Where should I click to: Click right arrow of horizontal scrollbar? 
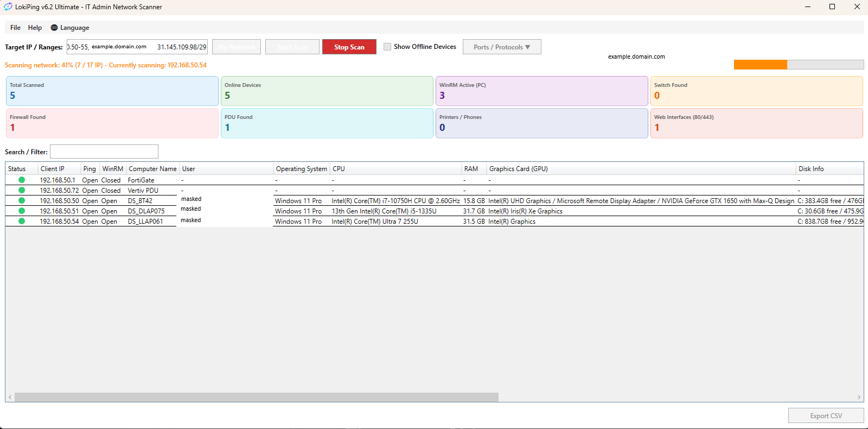pyautogui.click(x=859, y=397)
